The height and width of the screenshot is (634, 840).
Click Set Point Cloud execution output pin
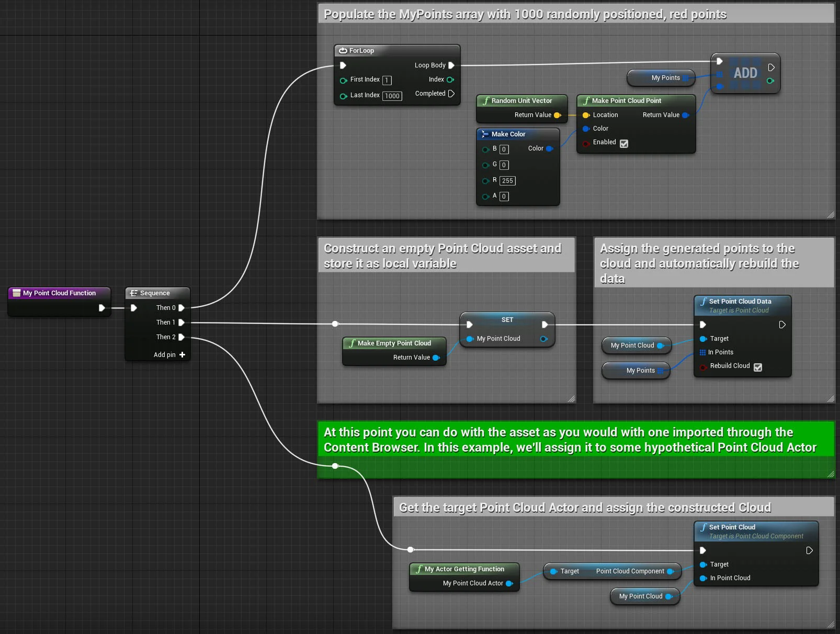(809, 550)
